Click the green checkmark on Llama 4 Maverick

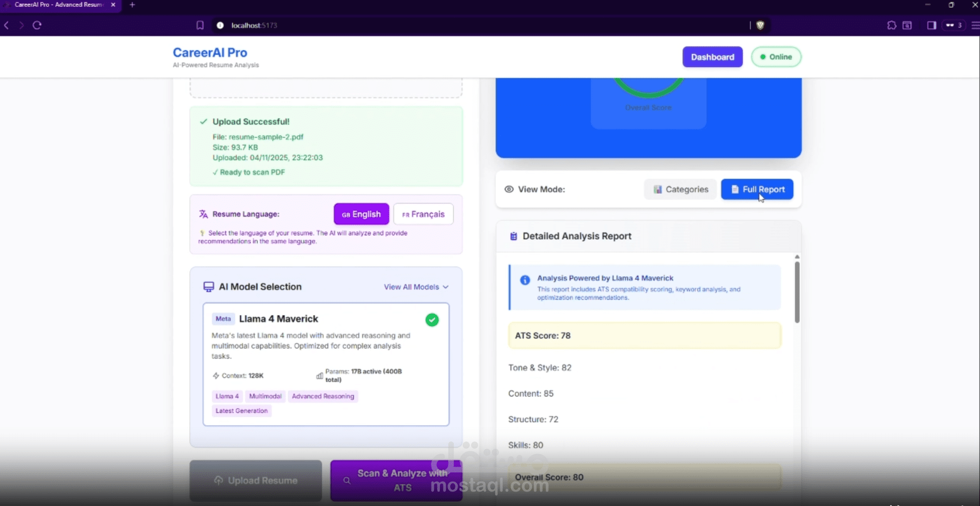click(432, 319)
